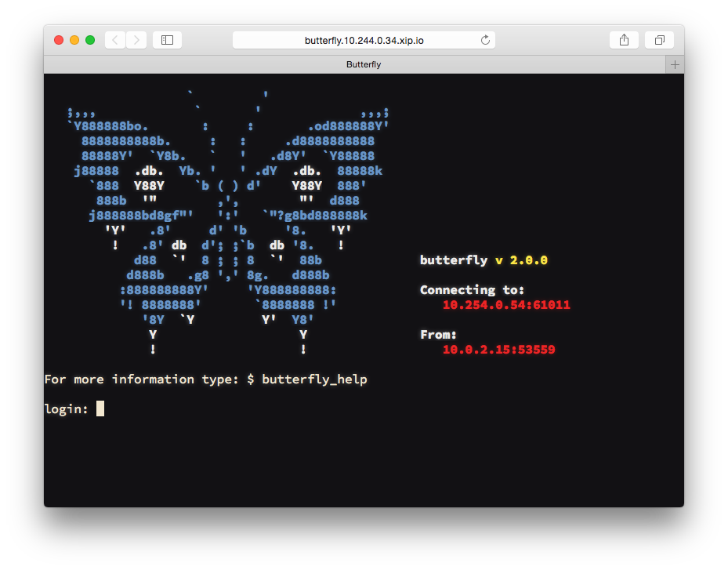Focus the address bar showing butterfly.10.244.0.34.xip.io
The height and width of the screenshot is (570, 728).
[364, 40]
